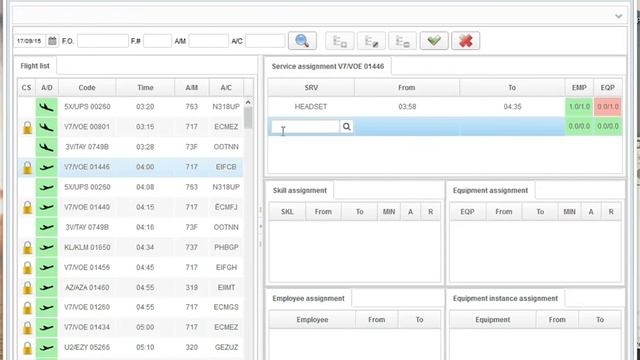Click departure plane icon for 3V/TAY 04:16
Viewport: 640px width, 360px height.
click(47, 227)
